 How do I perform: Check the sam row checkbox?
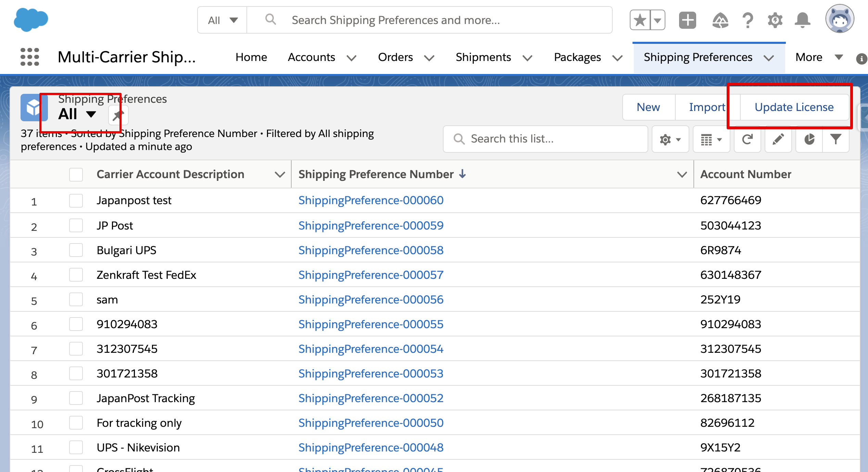click(x=76, y=299)
